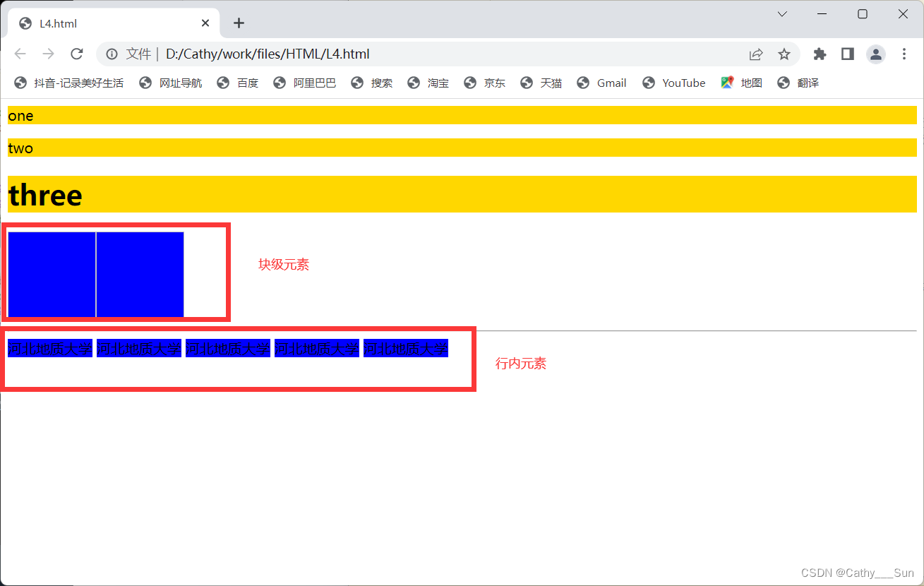The width and height of the screenshot is (924, 586).
Task: Open the 天猫 bookmark
Action: pos(541,83)
